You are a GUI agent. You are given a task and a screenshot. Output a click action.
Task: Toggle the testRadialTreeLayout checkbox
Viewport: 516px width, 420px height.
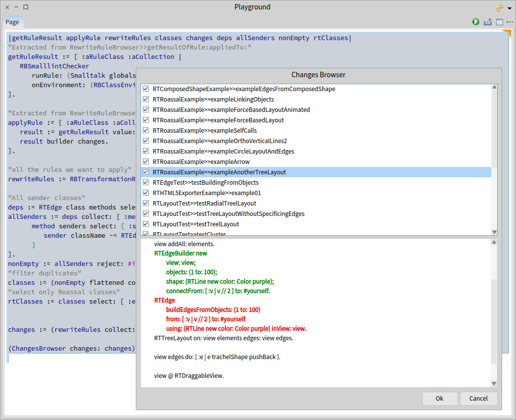click(146, 203)
